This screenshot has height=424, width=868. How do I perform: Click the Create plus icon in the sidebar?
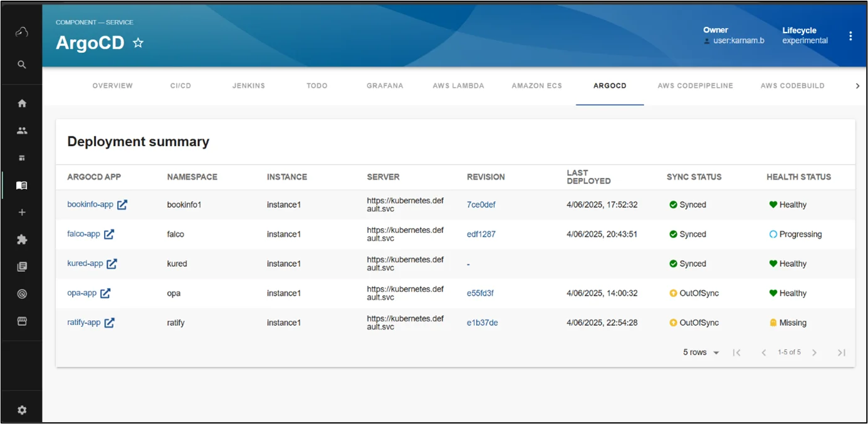click(x=22, y=212)
